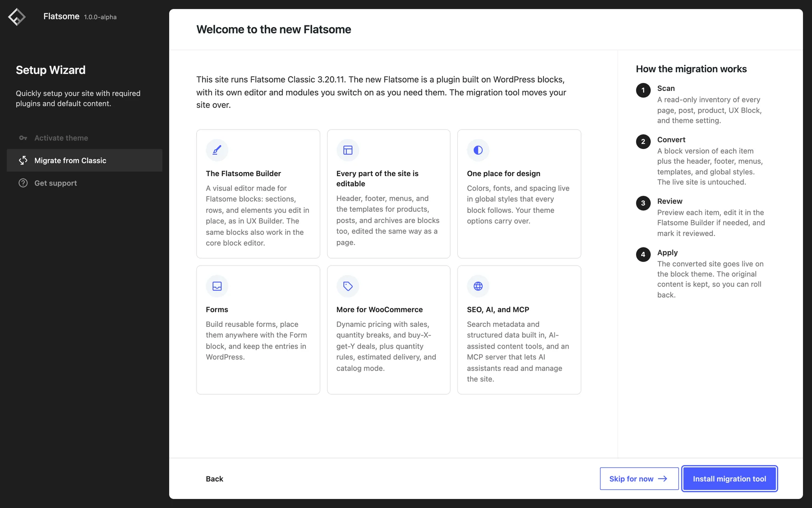Click the How the migration works heading
The height and width of the screenshot is (508, 812).
pyautogui.click(x=691, y=69)
